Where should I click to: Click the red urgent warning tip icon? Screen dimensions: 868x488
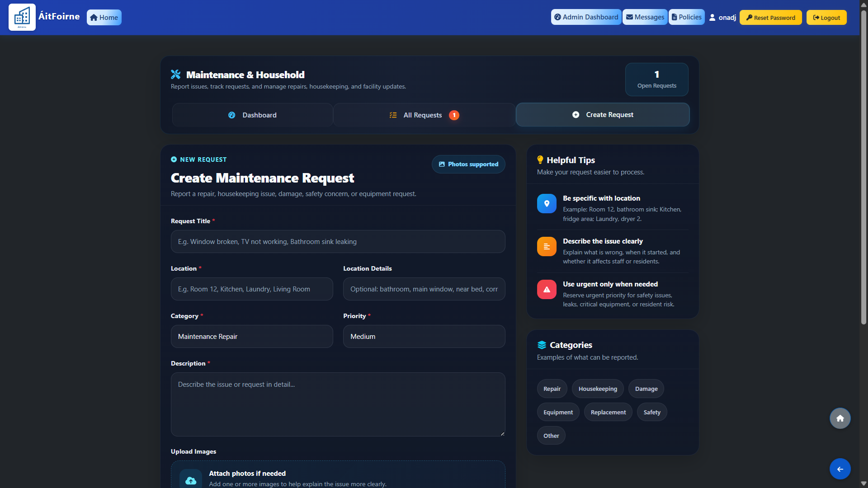547,290
